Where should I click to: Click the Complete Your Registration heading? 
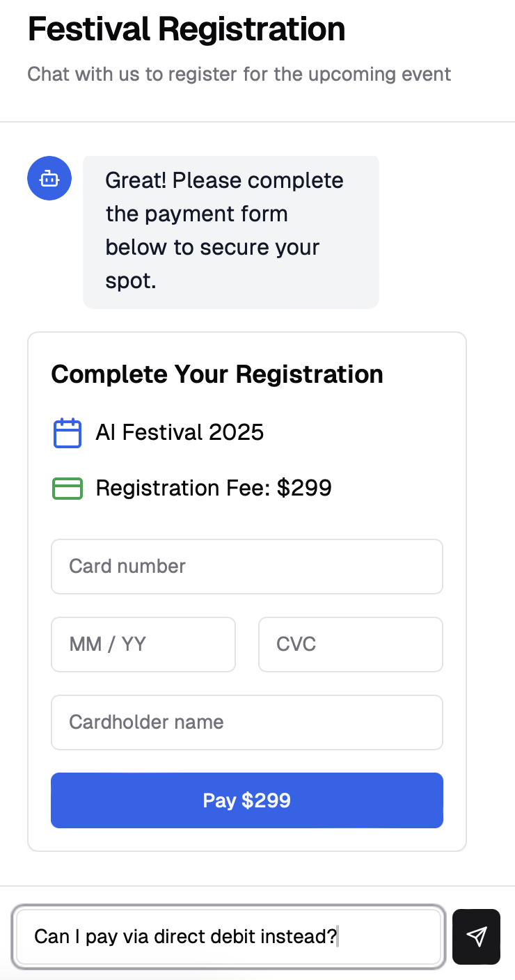coord(217,374)
